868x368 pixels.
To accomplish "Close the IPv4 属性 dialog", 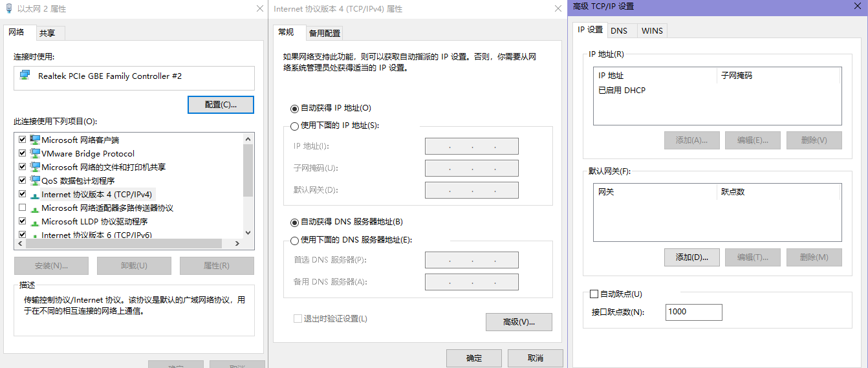I will click(558, 8).
